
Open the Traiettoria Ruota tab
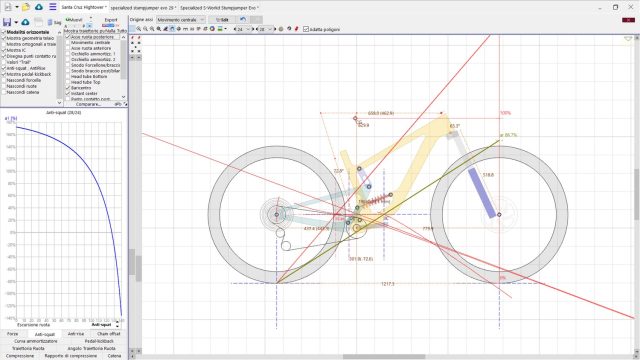(28, 349)
